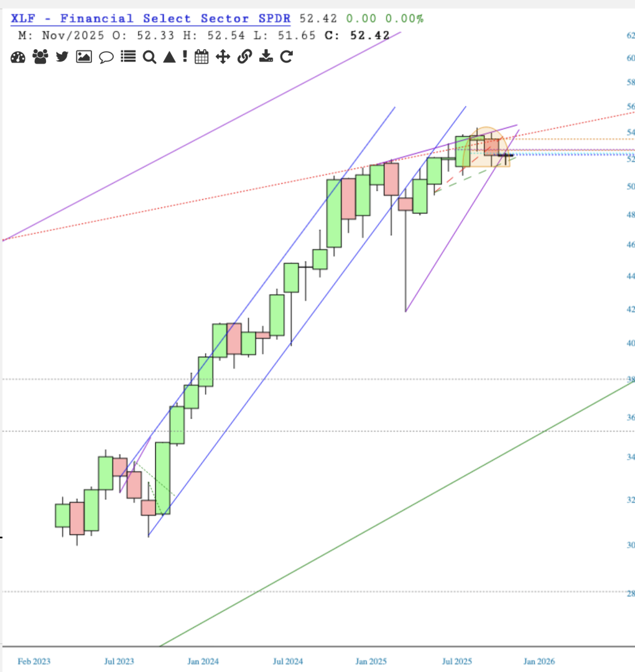Open the comment speech bubble icon

pos(106,57)
